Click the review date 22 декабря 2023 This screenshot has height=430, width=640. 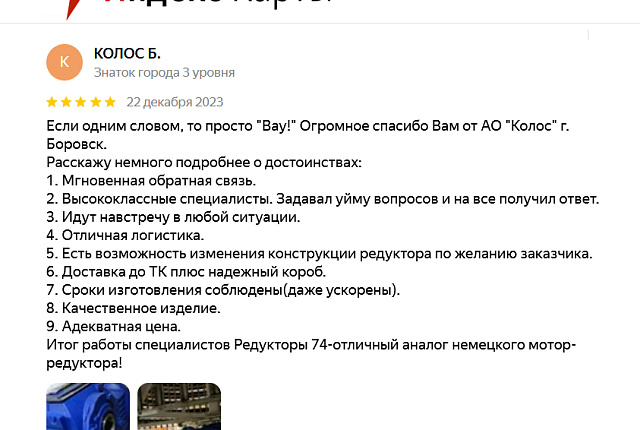coord(175,102)
